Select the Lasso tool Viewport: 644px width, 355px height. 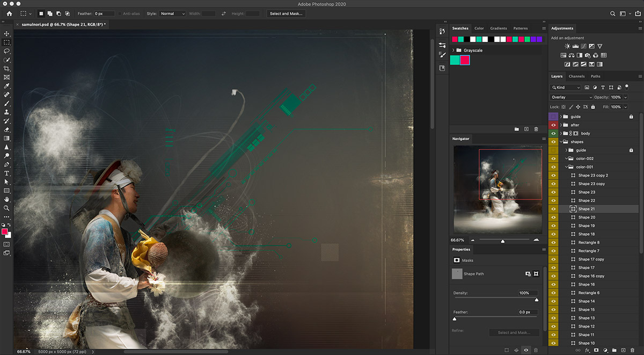[7, 51]
